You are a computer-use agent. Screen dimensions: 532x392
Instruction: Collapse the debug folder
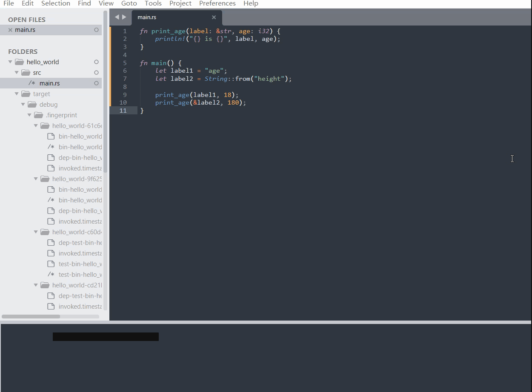pyautogui.click(x=23, y=104)
